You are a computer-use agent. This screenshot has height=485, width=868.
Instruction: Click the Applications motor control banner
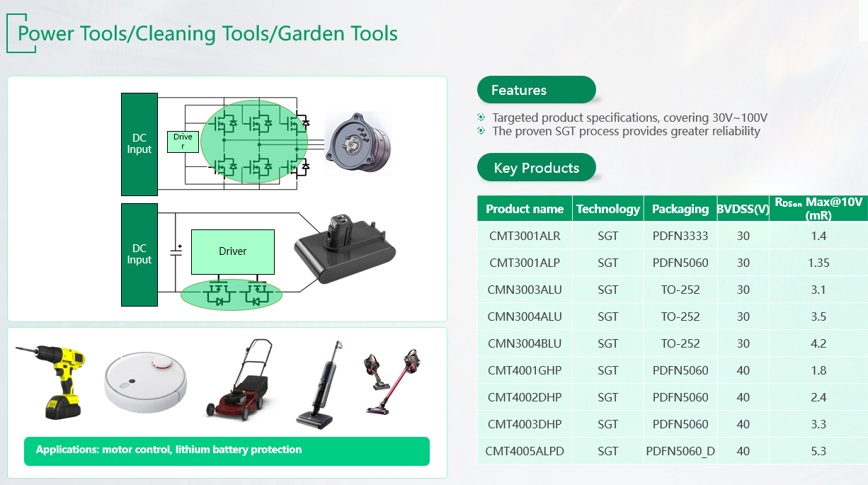coord(227,450)
